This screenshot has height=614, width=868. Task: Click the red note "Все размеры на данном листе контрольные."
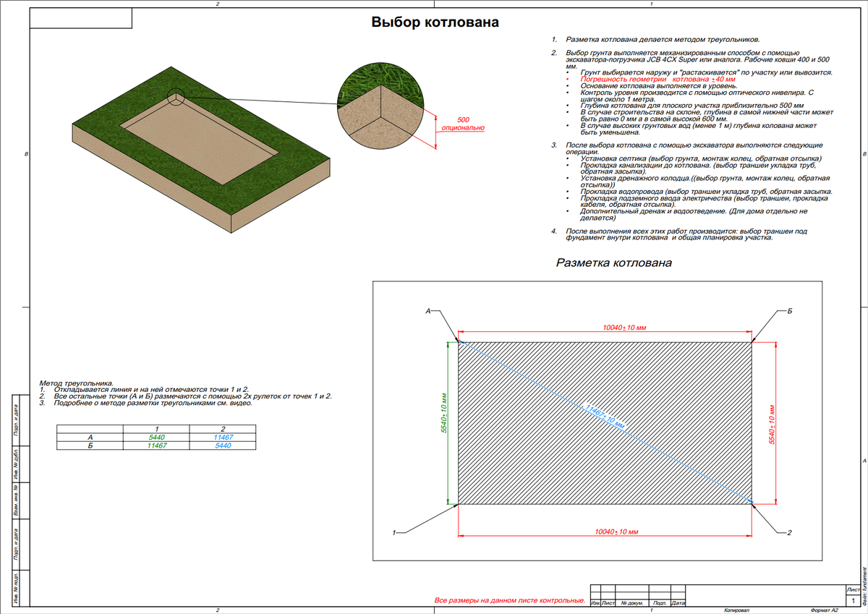pos(509,600)
